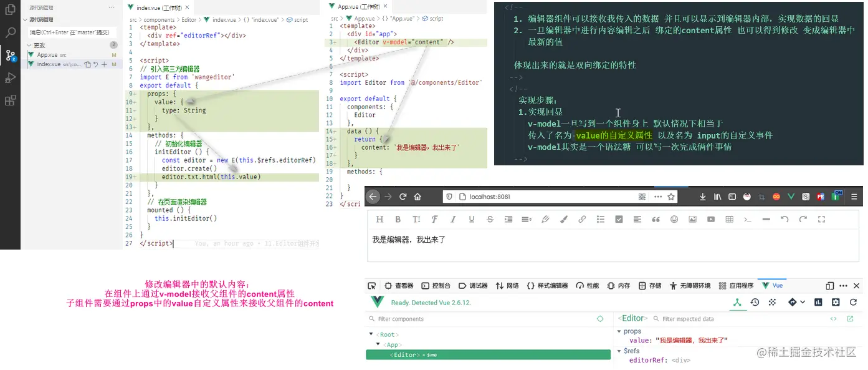
Task: Toggle Italic in editor toolbar
Action: (x=453, y=220)
